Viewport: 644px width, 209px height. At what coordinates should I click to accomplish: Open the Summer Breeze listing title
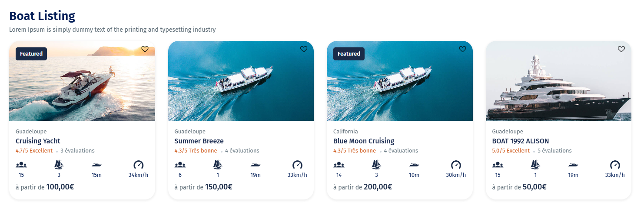(x=199, y=141)
